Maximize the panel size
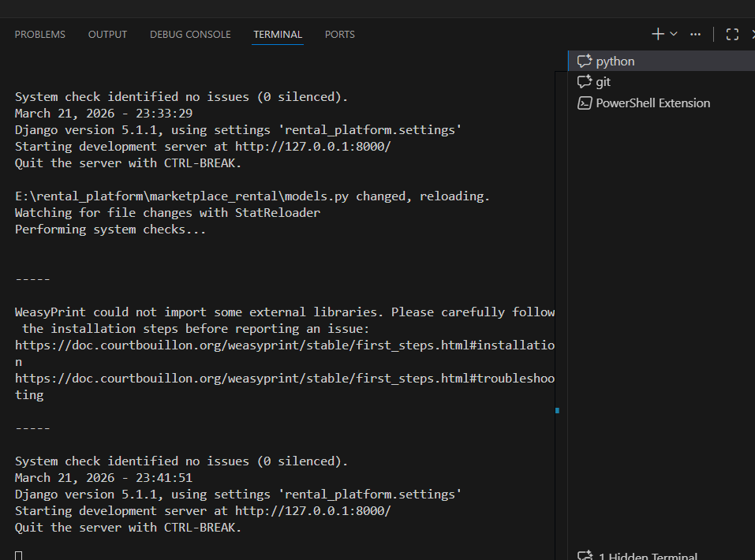755x560 pixels. [732, 34]
